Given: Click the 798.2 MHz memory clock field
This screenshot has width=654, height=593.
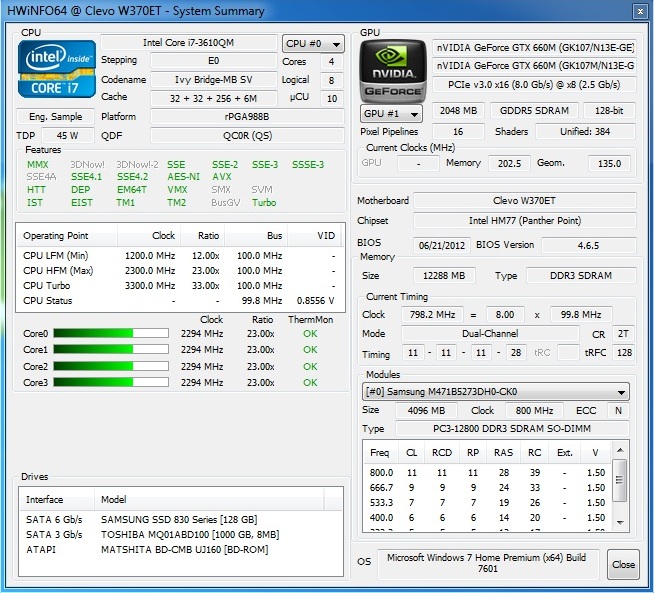Looking at the screenshot, I should coord(432,314).
